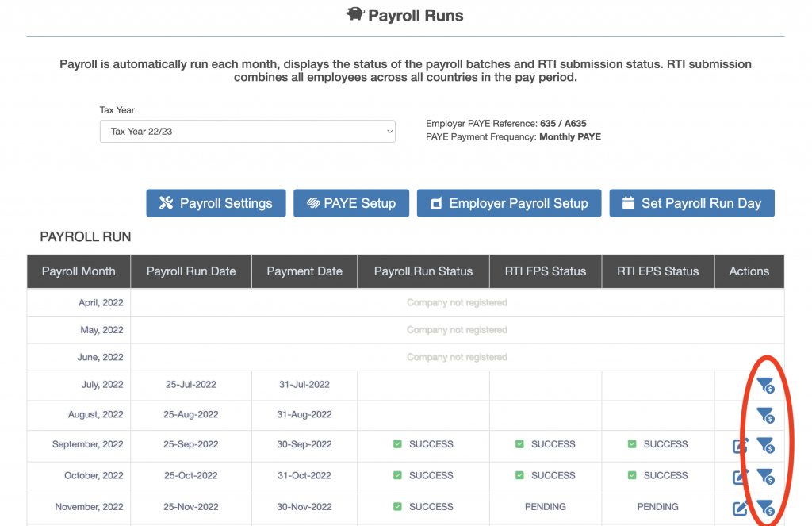
Task: Click funnel-dollar icon in October, 2022 row
Action: point(764,476)
